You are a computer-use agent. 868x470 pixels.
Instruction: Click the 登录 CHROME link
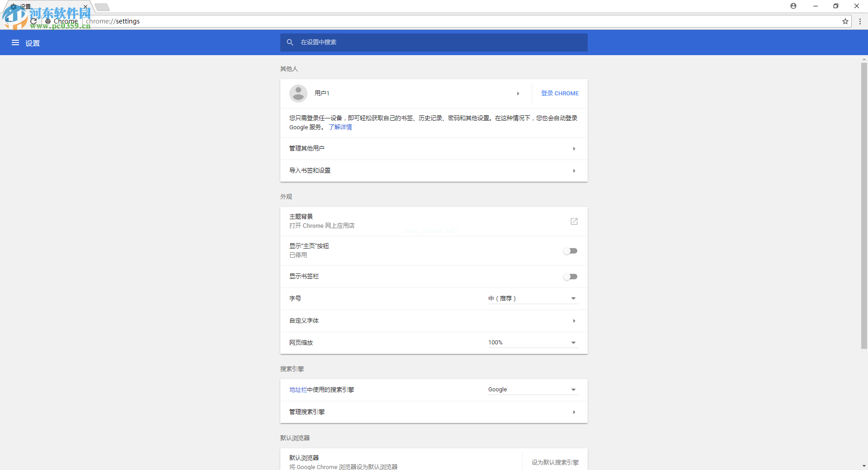[560, 93]
